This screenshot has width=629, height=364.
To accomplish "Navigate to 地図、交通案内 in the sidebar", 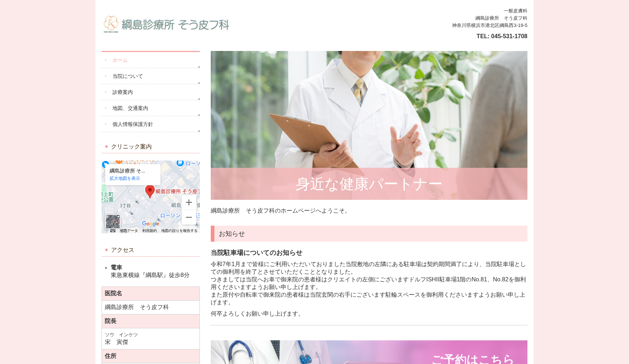I will coord(130,108).
